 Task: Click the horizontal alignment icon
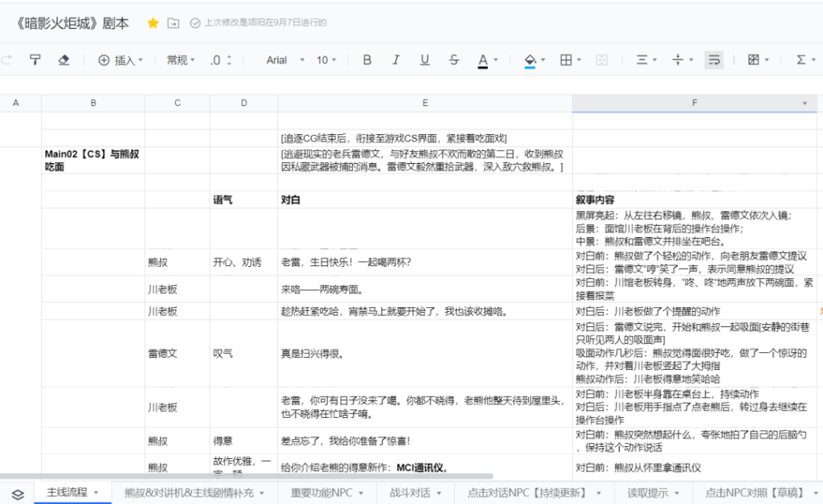(642, 59)
